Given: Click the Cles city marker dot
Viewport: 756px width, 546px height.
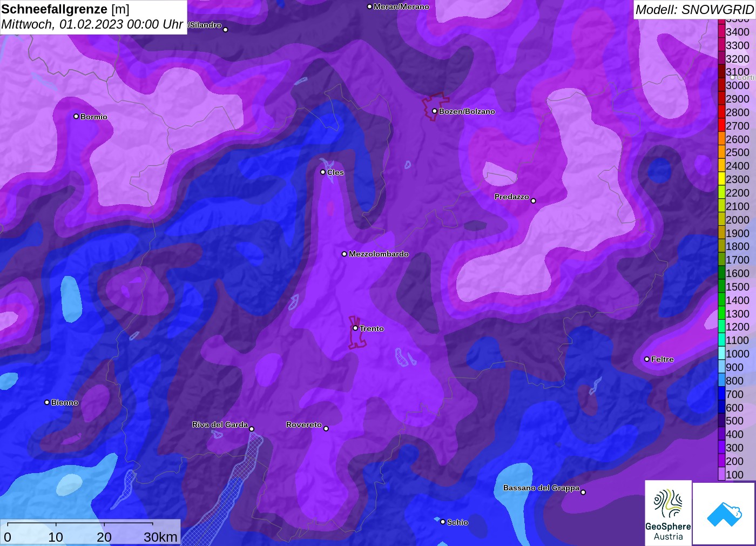Looking at the screenshot, I should coord(323,172).
